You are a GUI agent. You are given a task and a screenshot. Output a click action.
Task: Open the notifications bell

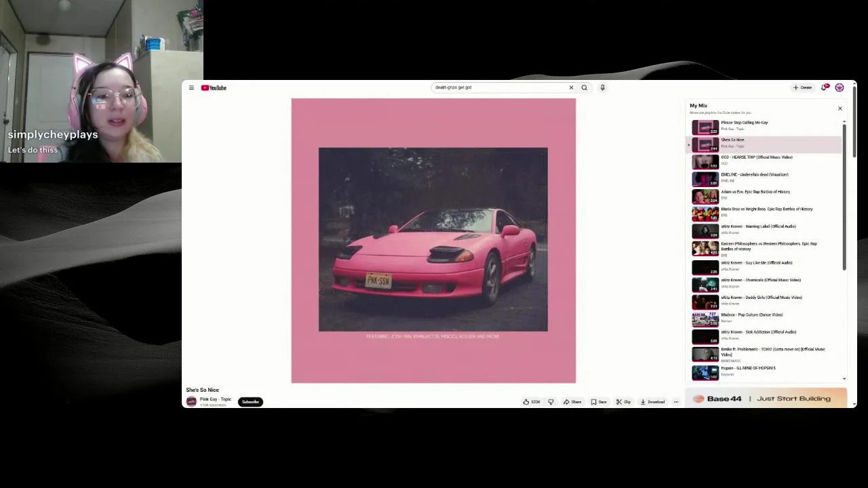point(825,87)
